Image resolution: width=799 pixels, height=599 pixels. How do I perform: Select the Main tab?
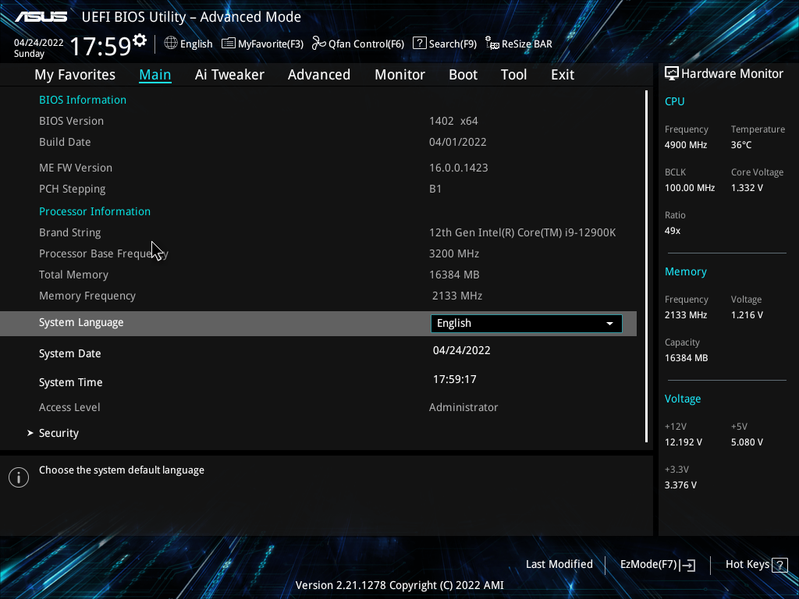[x=155, y=75]
